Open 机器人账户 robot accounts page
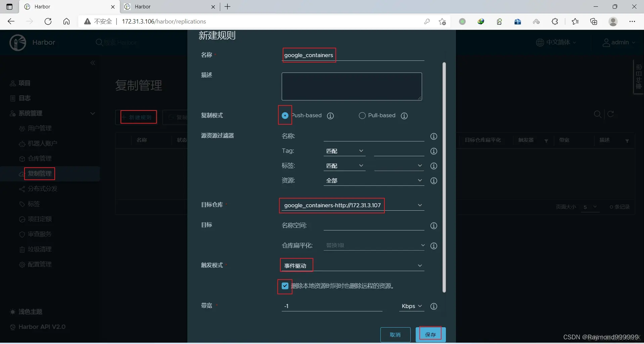Image resolution: width=644 pixels, height=344 pixels. (43, 143)
